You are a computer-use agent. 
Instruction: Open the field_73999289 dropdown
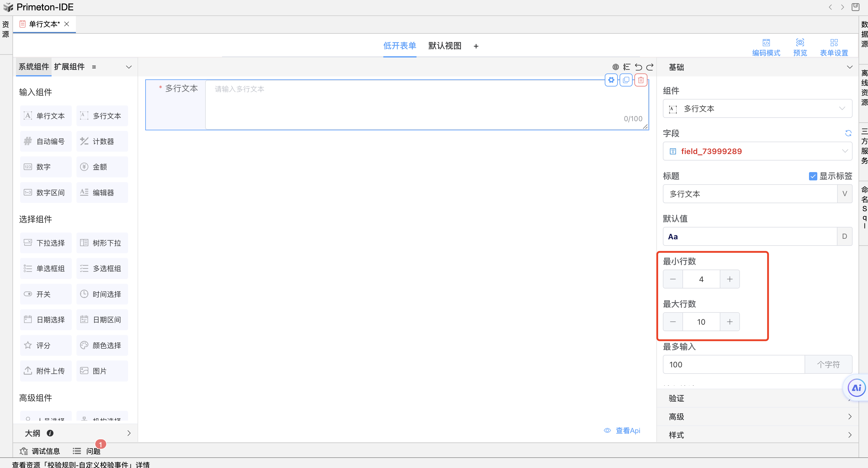pos(757,151)
